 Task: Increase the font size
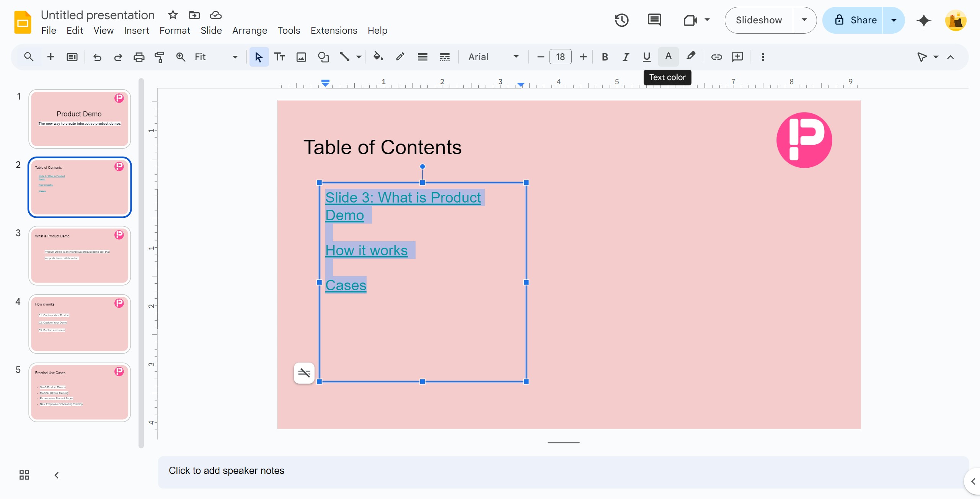click(x=583, y=57)
